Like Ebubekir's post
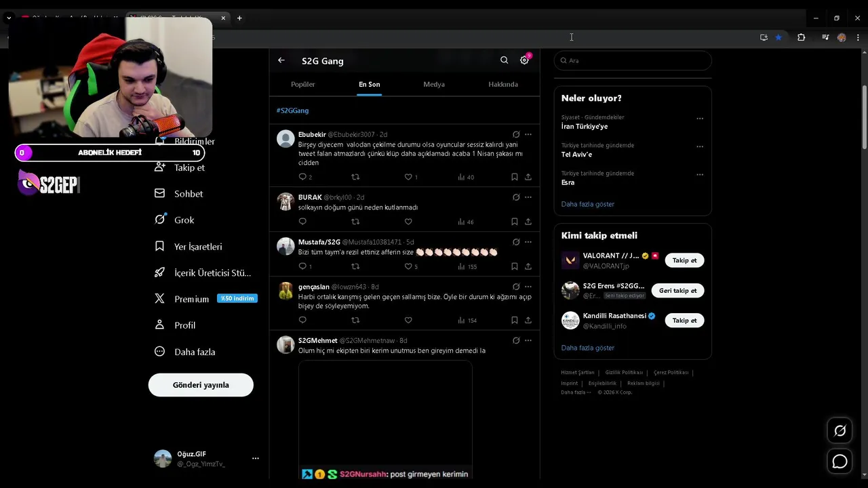868x488 pixels. pos(408,177)
